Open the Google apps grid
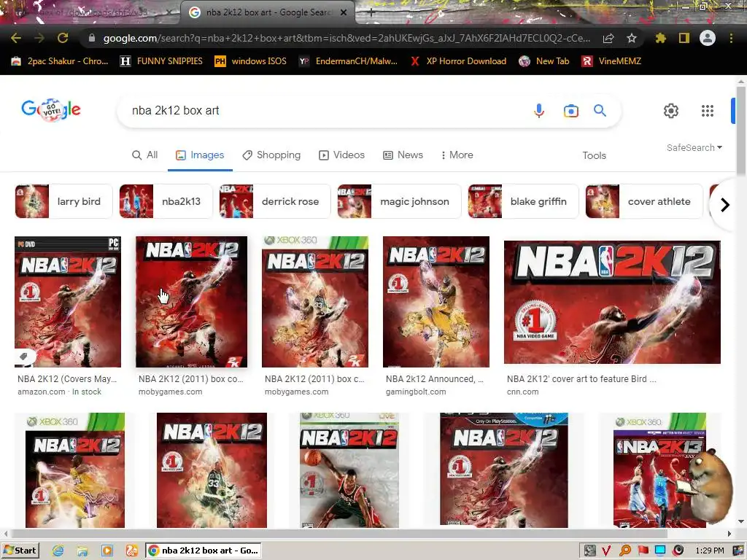The height and width of the screenshot is (560, 747). (708, 111)
